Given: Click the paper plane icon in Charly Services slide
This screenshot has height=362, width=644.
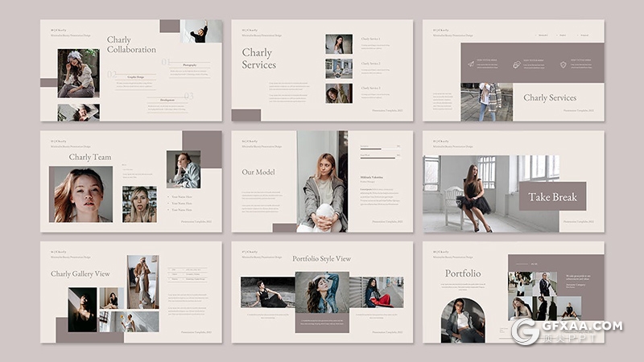Looking at the screenshot, I should [471, 63].
